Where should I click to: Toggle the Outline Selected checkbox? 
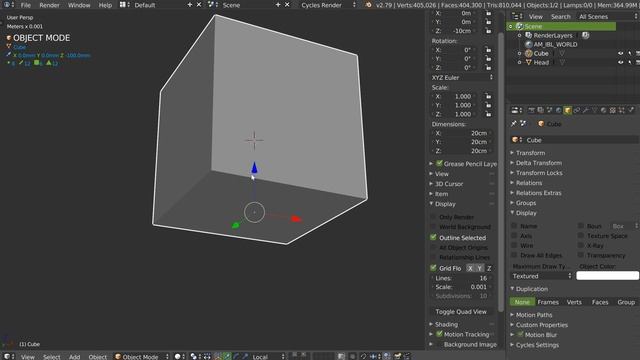(x=433, y=237)
